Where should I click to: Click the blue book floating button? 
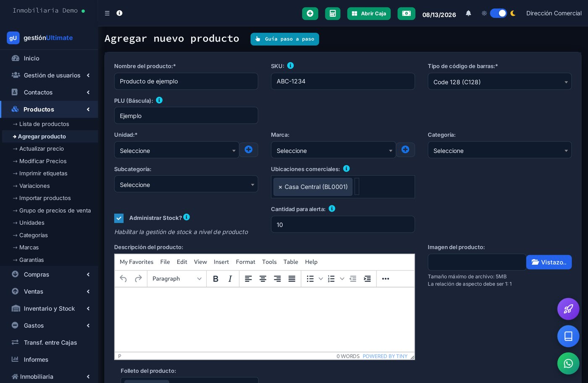[568, 336]
